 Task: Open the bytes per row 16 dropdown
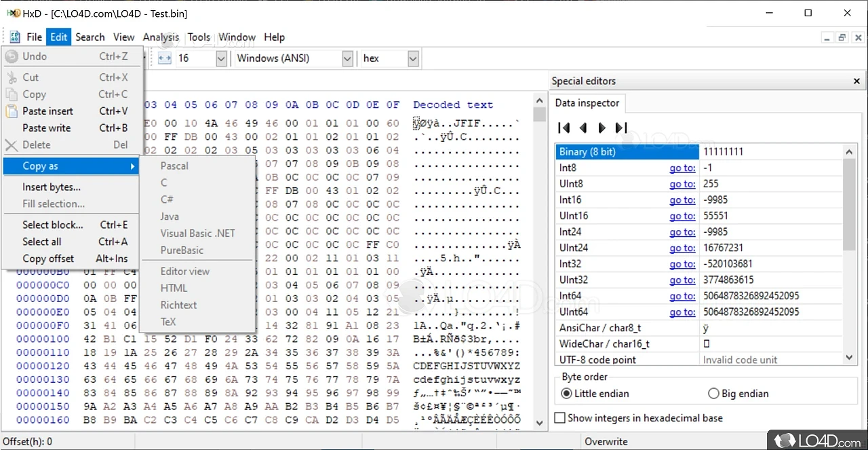221,58
